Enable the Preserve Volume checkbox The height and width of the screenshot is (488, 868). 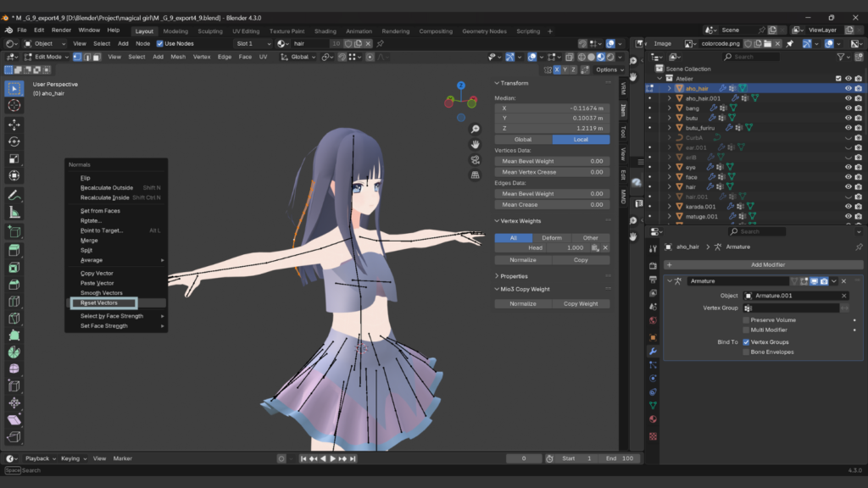(746, 320)
